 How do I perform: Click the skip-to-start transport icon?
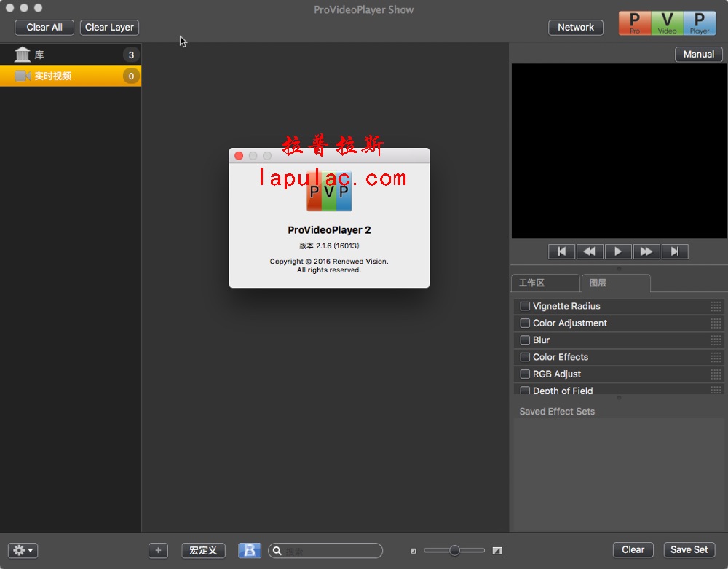coord(561,251)
